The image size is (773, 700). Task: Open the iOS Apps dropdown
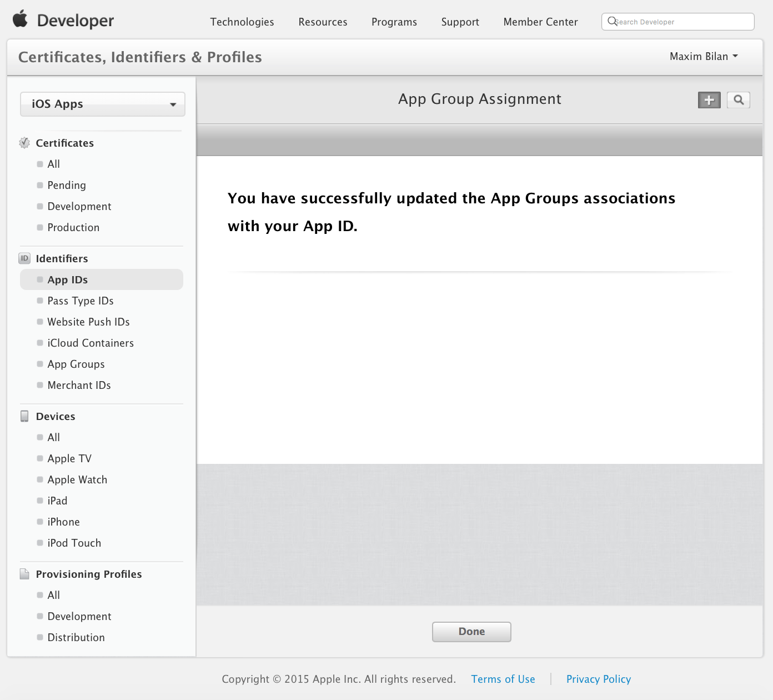click(x=102, y=104)
